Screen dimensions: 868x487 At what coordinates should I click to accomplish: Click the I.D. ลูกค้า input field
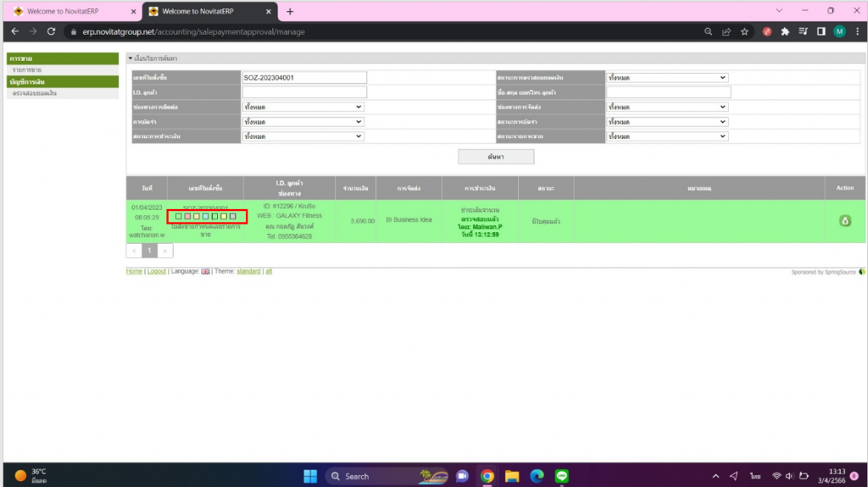click(303, 92)
